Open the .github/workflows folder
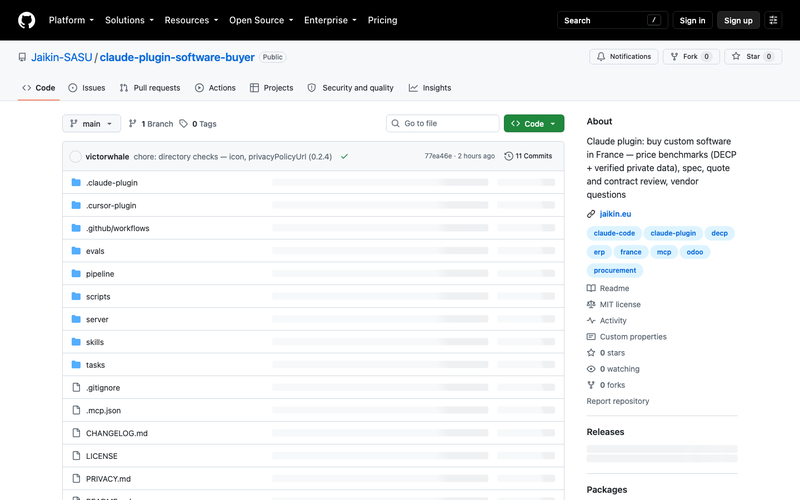The image size is (800, 500). (x=118, y=228)
